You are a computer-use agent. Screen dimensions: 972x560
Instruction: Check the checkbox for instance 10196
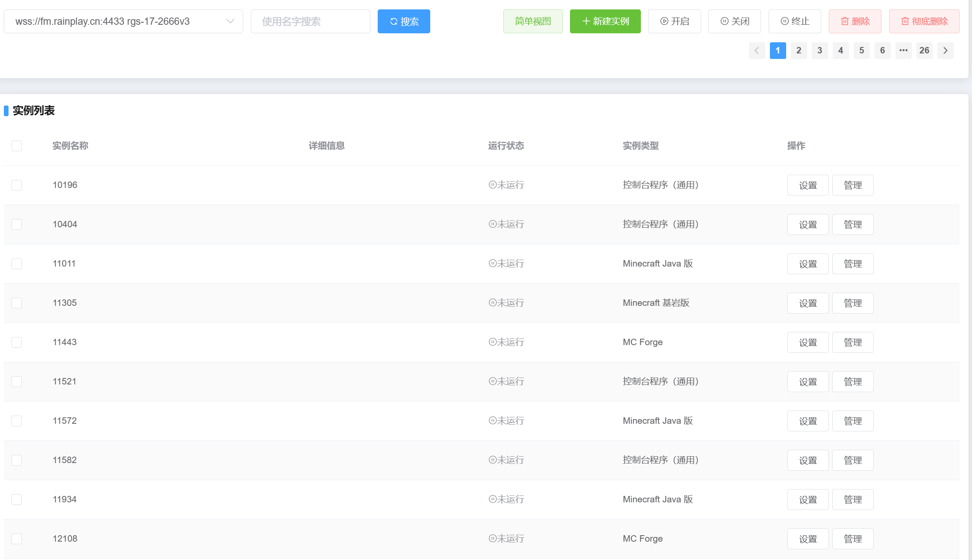(16, 185)
